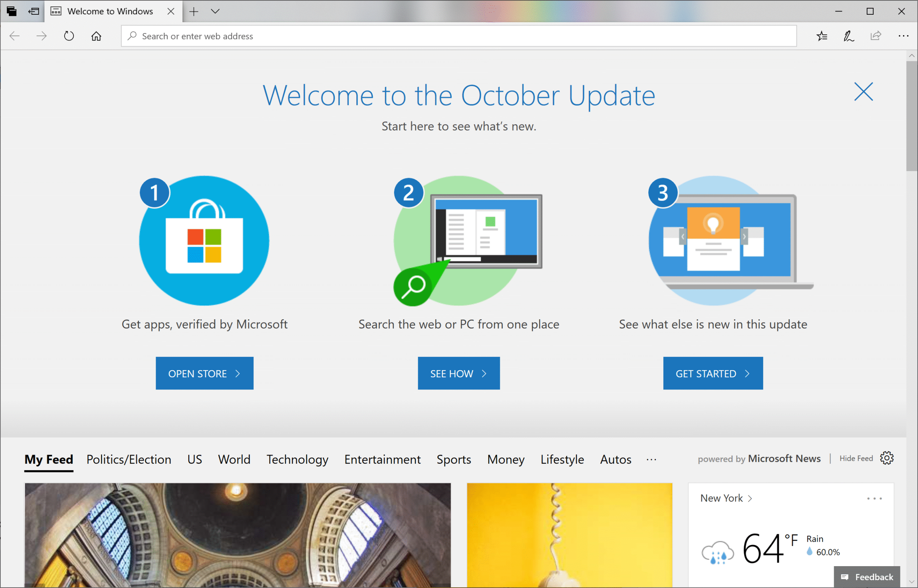Image resolution: width=918 pixels, height=588 pixels.
Task: Maximize the Edge window
Action: [870, 11]
